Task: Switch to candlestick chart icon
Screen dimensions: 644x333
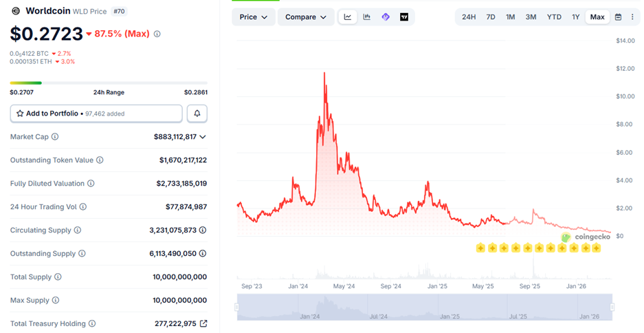Action: [366, 17]
